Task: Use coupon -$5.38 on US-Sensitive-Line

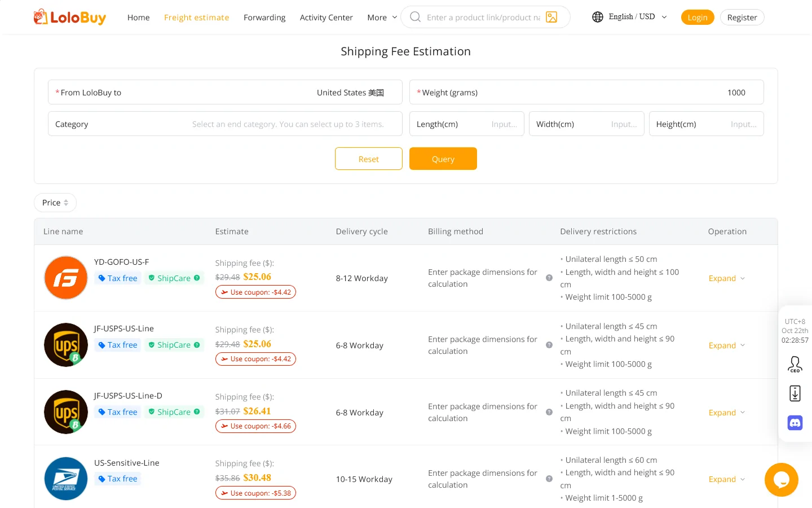Action: pyautogui.click(x=255, y=493)
